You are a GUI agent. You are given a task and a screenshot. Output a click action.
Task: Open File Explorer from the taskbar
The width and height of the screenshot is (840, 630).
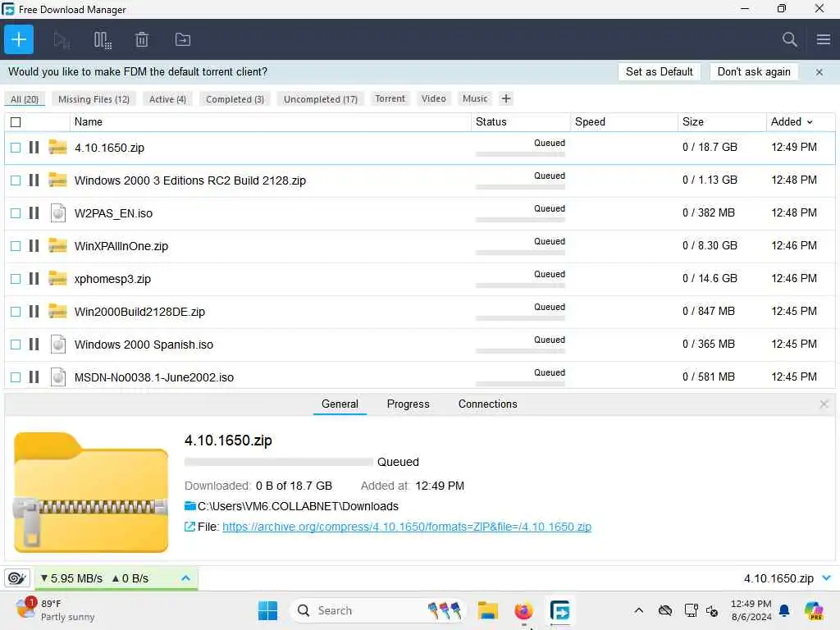[x=487, y=610]
